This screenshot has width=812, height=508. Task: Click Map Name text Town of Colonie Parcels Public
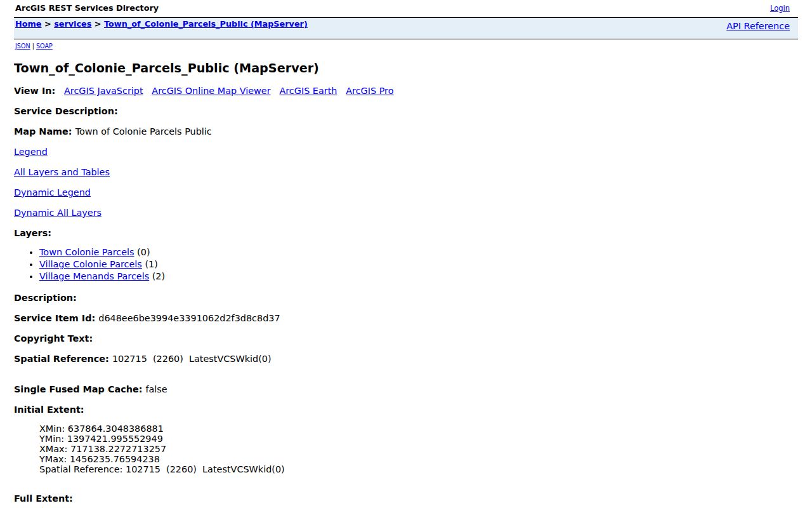point(143,131)
